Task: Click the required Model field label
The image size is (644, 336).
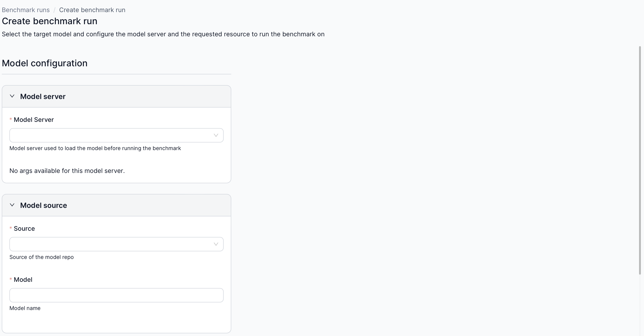Action: [x=23, y=280]
